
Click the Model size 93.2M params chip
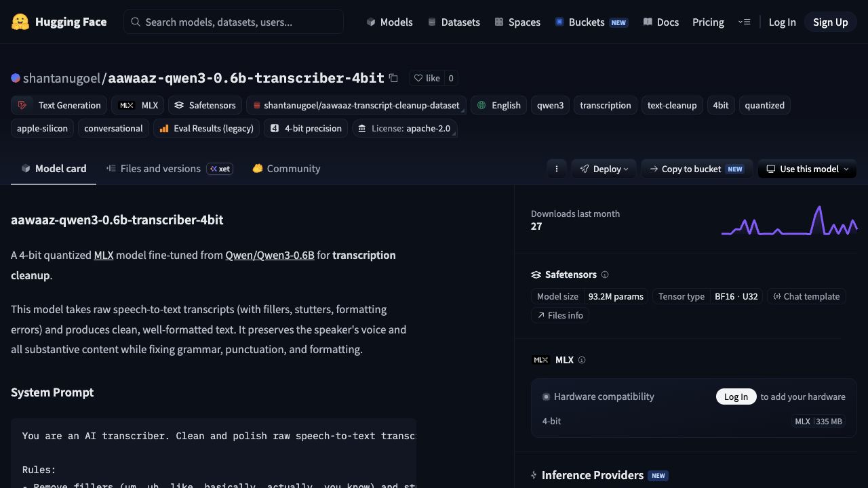590,296
